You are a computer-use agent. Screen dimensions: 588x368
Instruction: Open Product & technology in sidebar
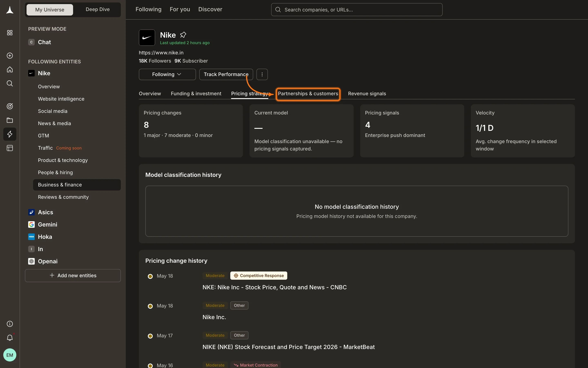pyautogui.click(x=63, y=160)
